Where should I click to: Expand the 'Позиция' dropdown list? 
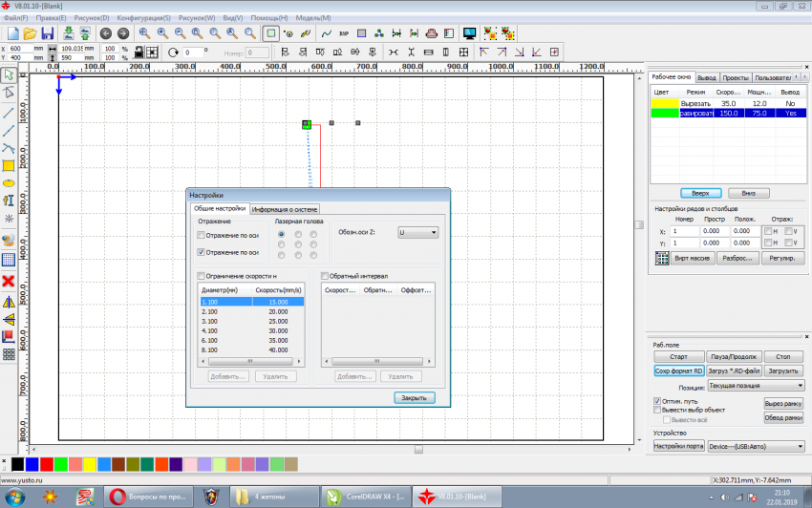[756, 385]
